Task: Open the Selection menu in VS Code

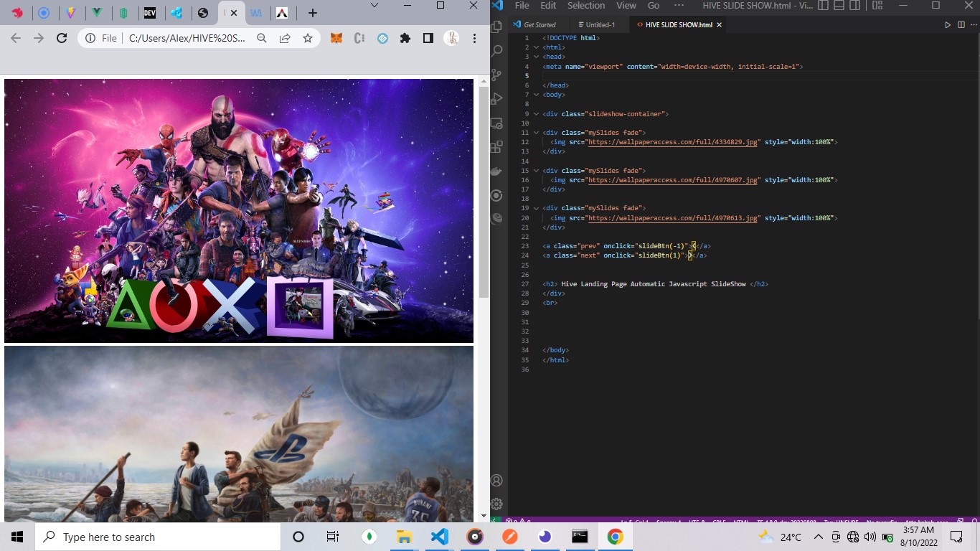Action: click(x=586, y=6)
